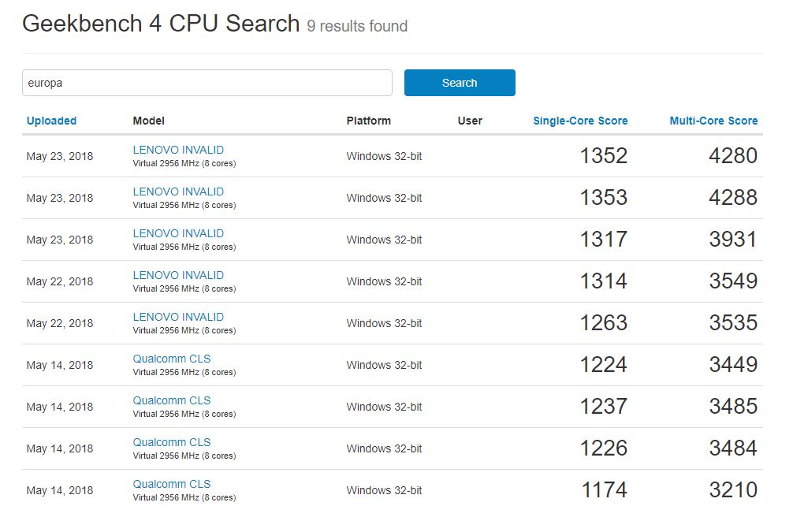Screen dimensions: 793x532
Task: Click the multi-core score 4288
Action: tap(733, 198)
